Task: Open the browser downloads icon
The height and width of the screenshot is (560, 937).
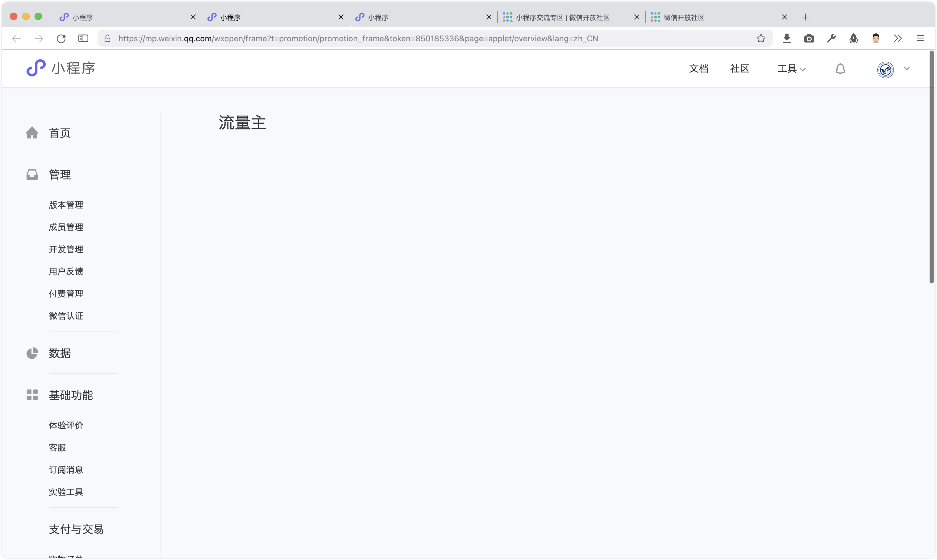Action: pyautogui.click(x=787, y=39)
